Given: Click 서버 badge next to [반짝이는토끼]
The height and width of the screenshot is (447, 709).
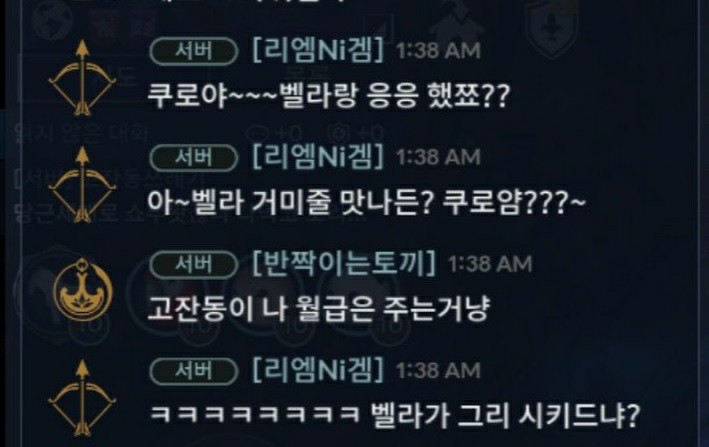Looking at the screenshot, I should click(x=194, y=264).
